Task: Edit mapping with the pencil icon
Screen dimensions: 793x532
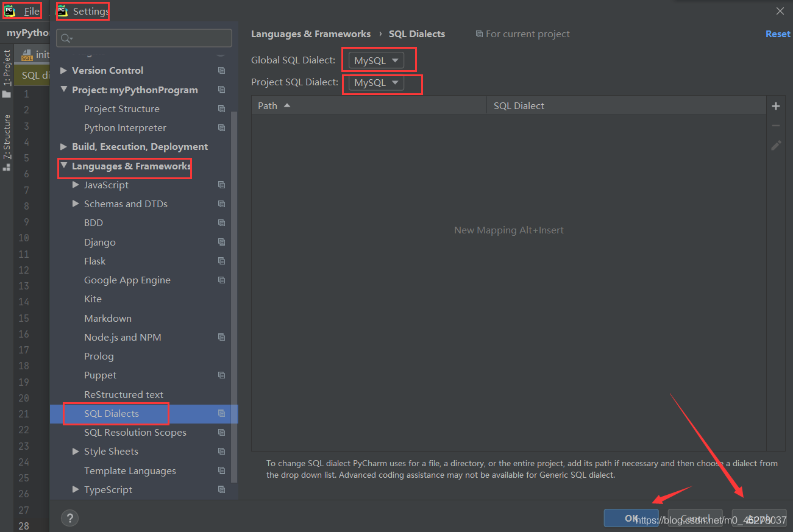Action: pos(776,145)
